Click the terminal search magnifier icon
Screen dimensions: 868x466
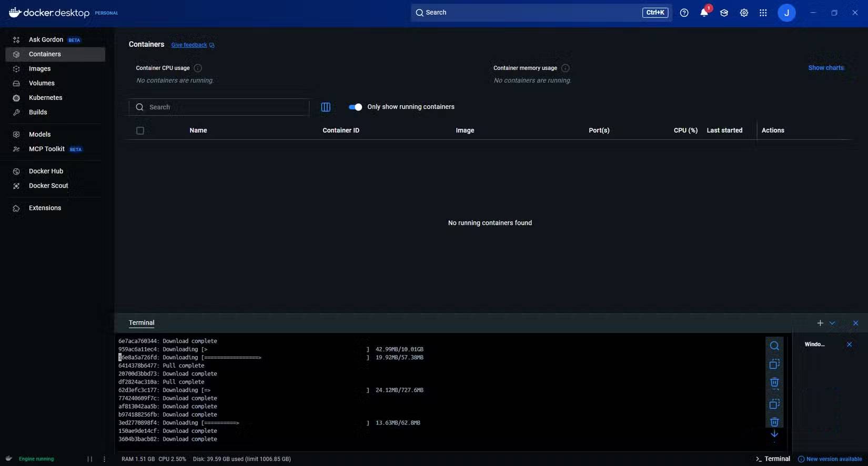point(774,346)
